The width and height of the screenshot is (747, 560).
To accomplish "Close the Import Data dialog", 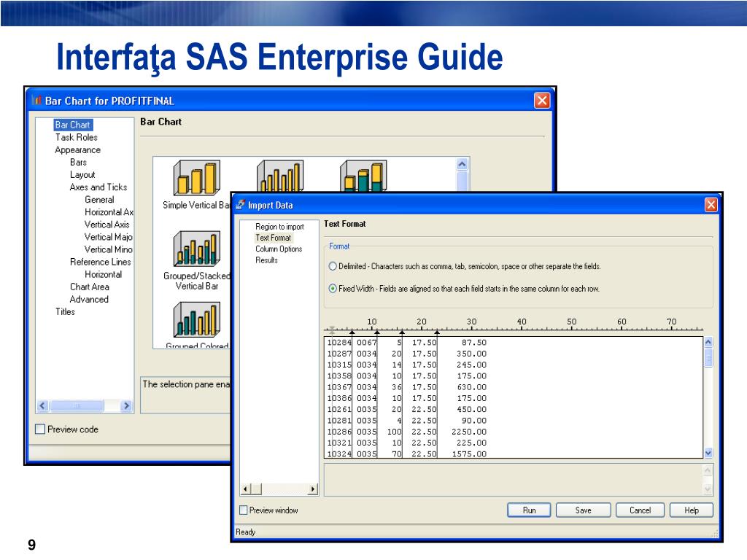I will [711, 205].
